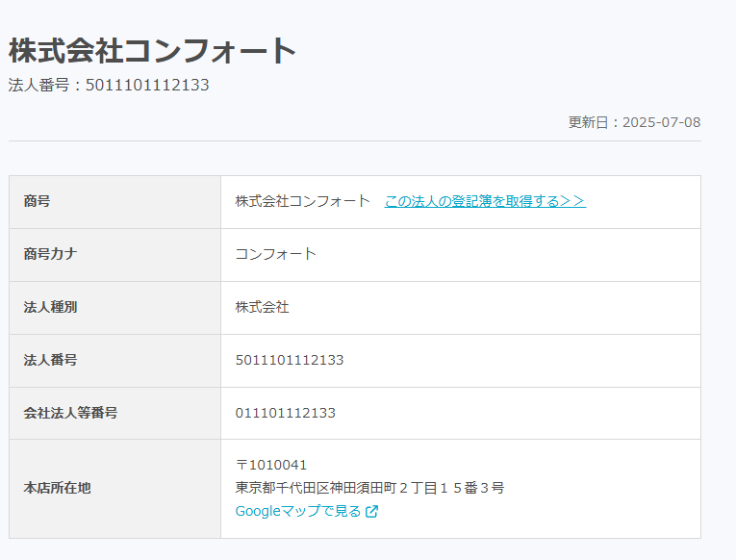
Task: Select 株式会社コンフォート in the 商号 row
Action: click(x=303, y=201)
